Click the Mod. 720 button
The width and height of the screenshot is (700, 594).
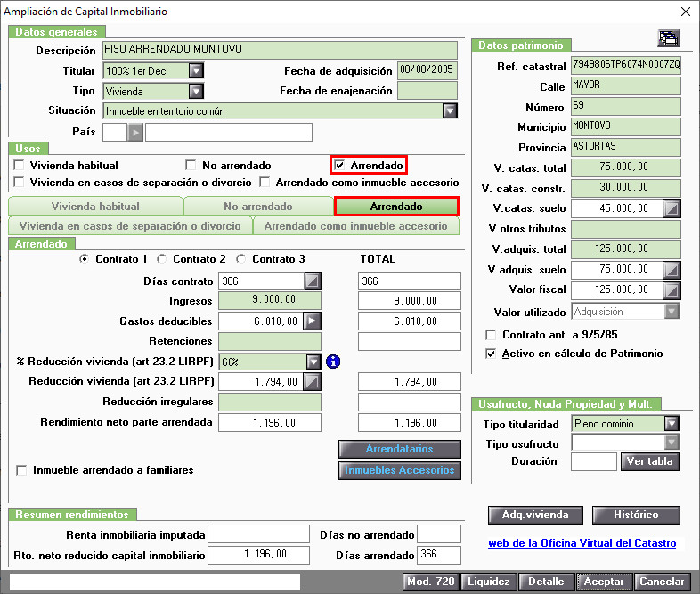pos(431,582)
